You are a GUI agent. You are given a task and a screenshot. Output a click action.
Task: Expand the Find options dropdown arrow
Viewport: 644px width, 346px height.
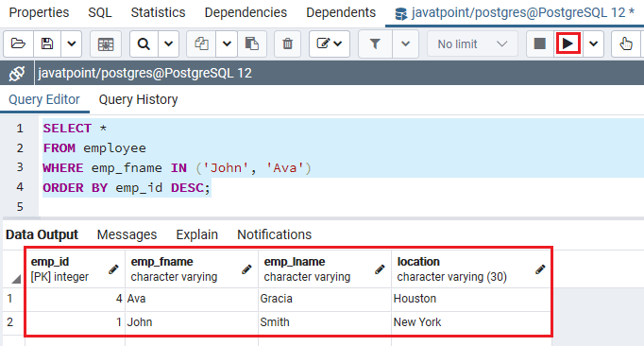[168, 43]
